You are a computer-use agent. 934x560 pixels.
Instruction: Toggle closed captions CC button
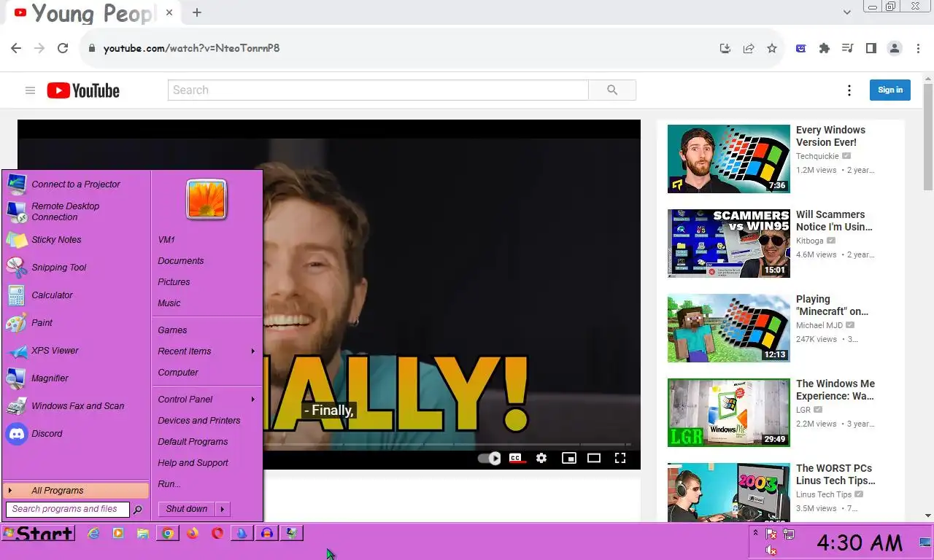pyautogui.click(x=517, y=458)
